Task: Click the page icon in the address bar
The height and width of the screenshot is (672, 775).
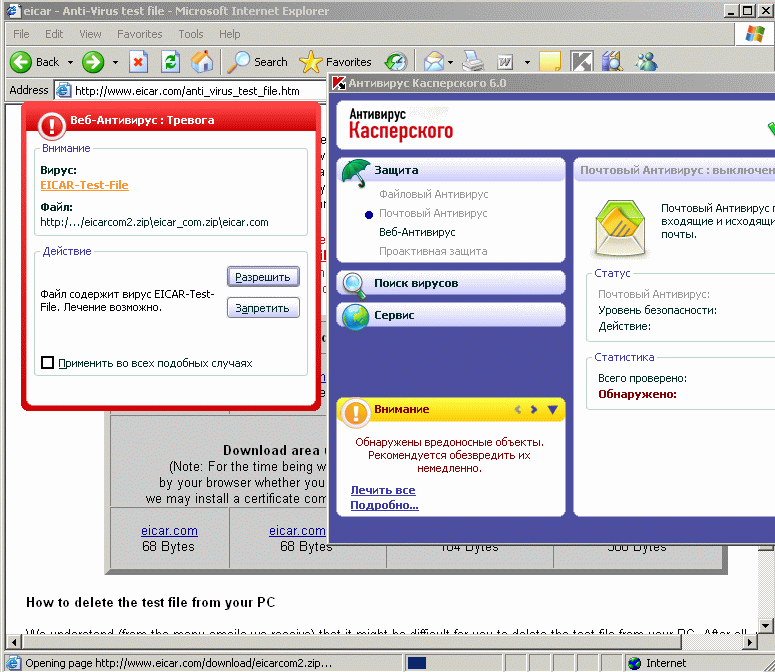Action: pyautogui.click(x=63, y=90)
